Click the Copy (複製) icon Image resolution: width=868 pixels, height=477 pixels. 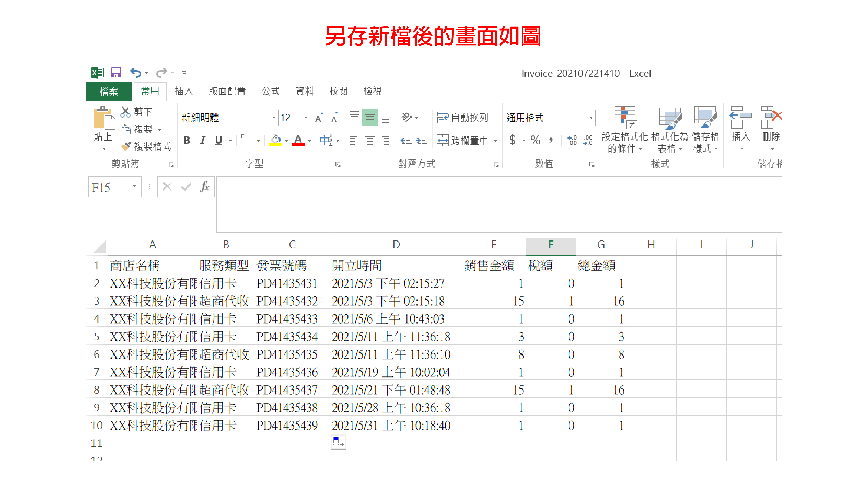pos(125,129)
